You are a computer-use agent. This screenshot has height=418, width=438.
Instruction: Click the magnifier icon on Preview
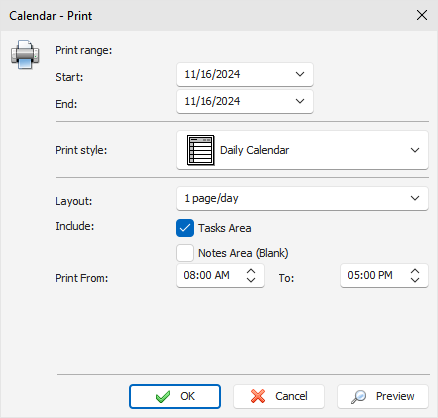[358, 397]
